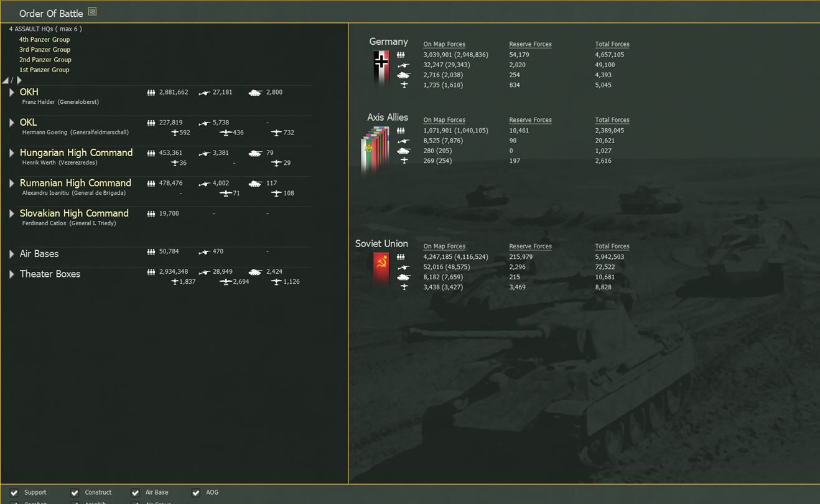Image resolution: width=820 pixels, height=504 pixels.
Task: Click the tank icon in the Theater Boxes row
Action: 255,272
